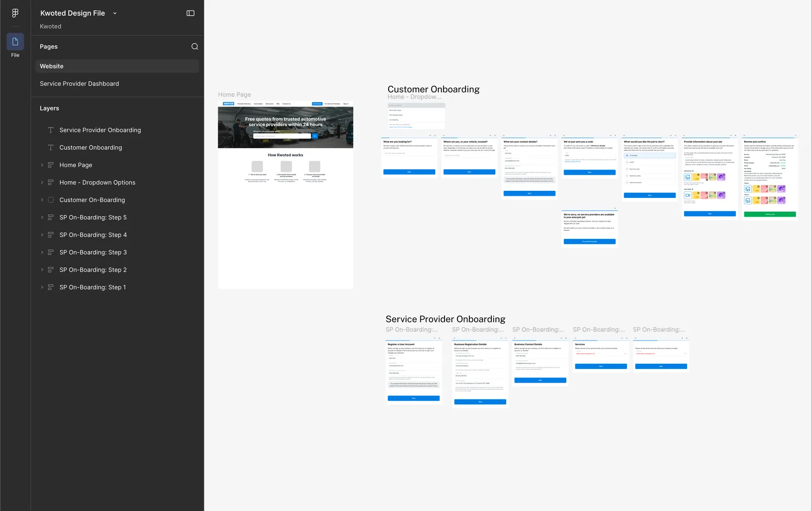Expand SP On-Boarding: Step 2 layer
The height and width of the screenshot is (511, 812).
point(42,270)
